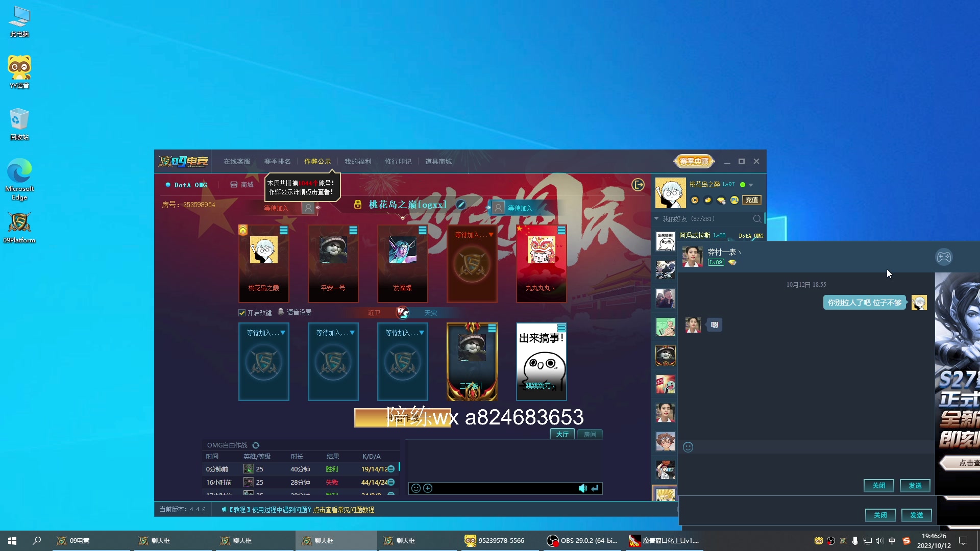The width and height of the screenshot is (980, 551).
Task: Open emoji picker in private chat
Action: [x=688, y=447]
